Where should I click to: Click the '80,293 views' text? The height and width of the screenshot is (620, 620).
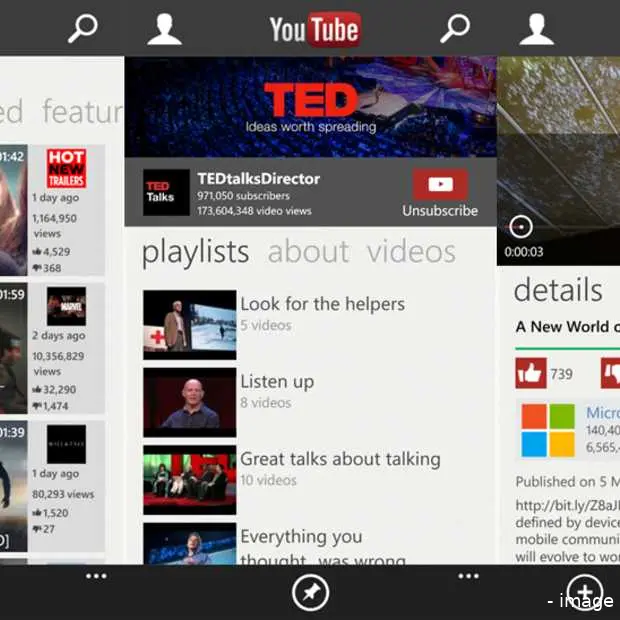coord(63,494)
